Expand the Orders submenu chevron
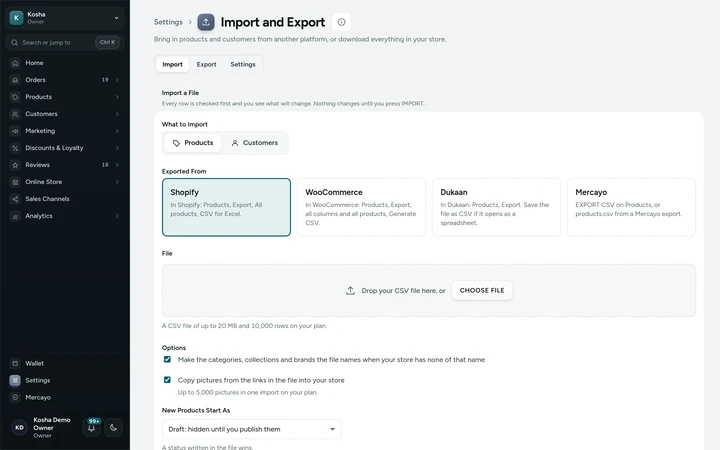 pos(117,80)
